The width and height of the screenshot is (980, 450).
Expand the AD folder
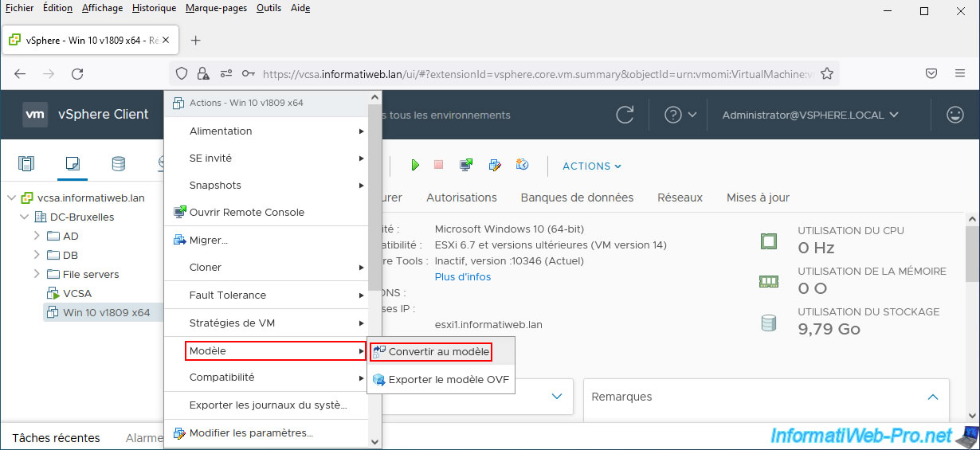[37, 236]
